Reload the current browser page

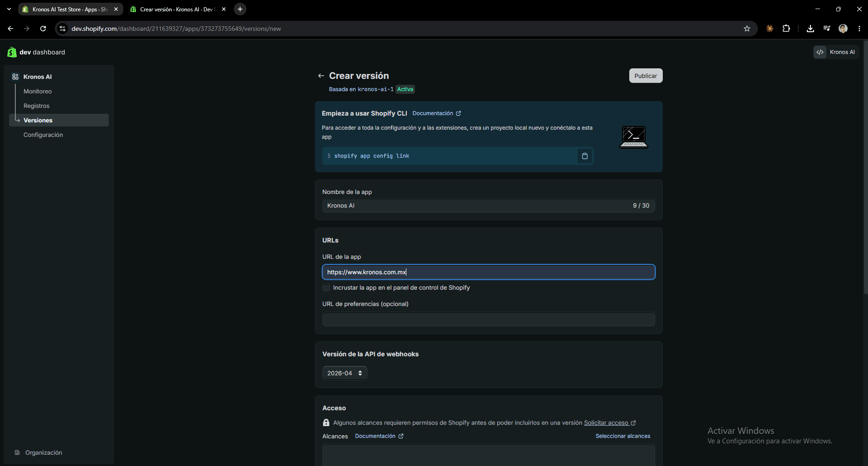(43, 29)
